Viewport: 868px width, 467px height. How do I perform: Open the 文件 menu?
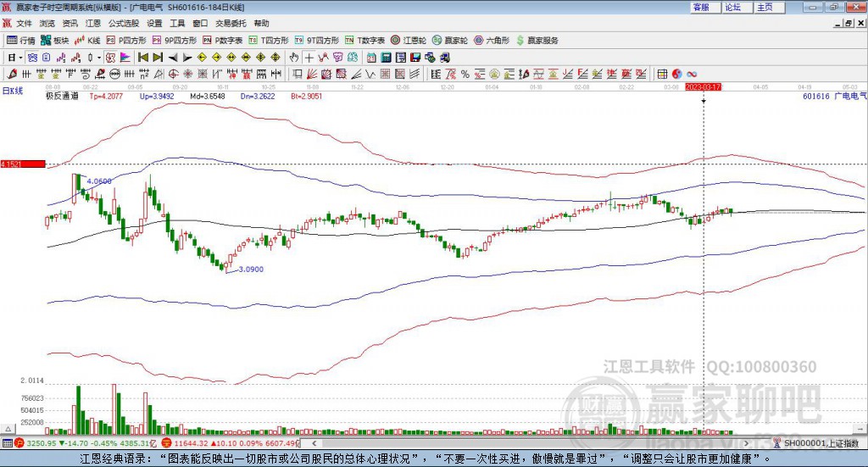(x=24, y=23)
